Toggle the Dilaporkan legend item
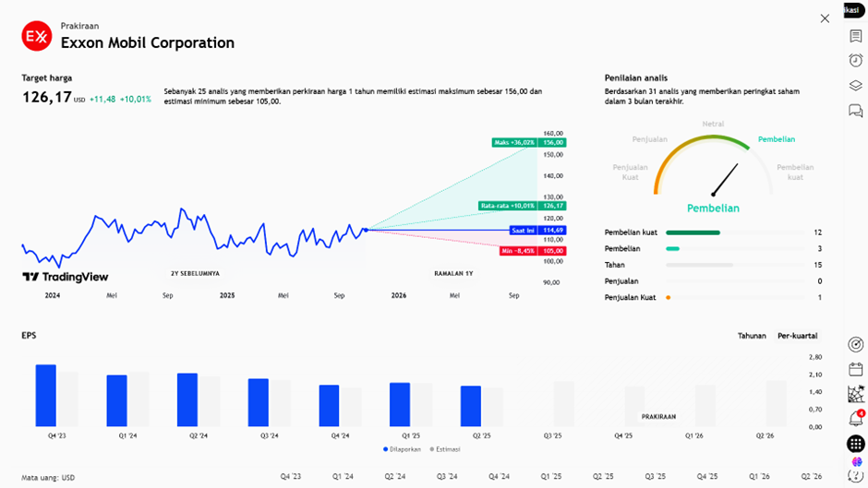Image resolution: width=868 pixels, height=488 pixels. click(x=402, y=449)
